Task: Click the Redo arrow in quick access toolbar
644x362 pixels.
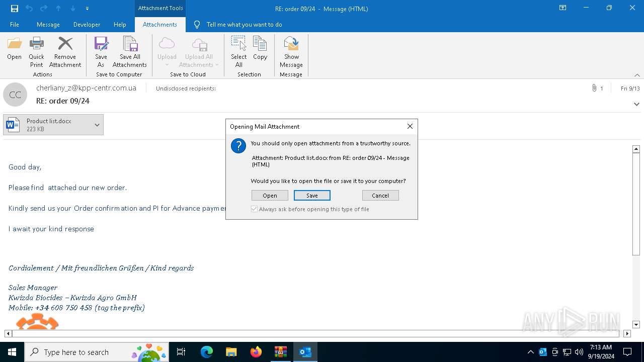Action: (44, 9)
